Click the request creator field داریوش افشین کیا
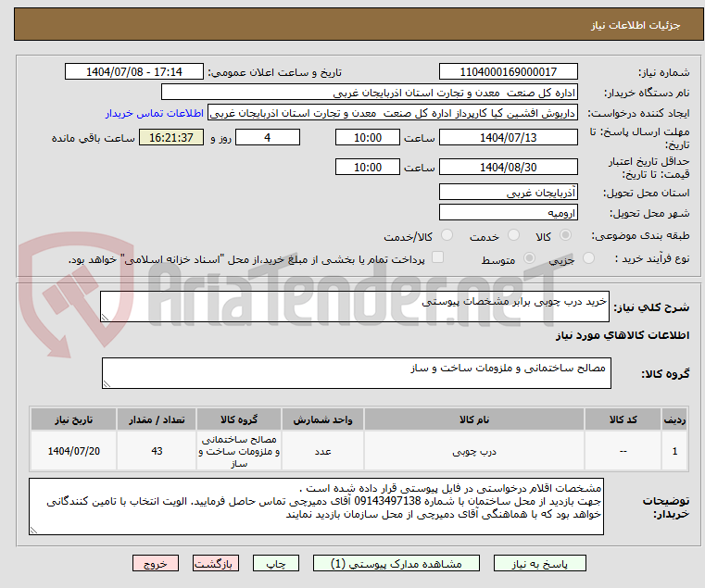The image size is (705, 588). tap(393, 113)
